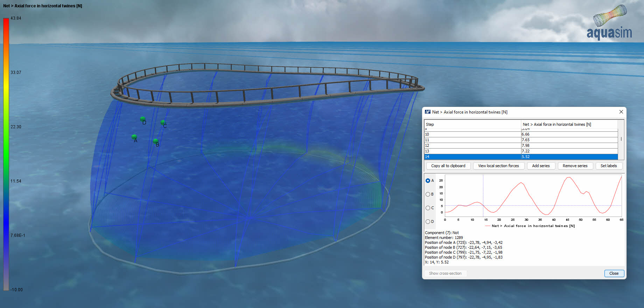Click green node marker A on net

point(134,137)
